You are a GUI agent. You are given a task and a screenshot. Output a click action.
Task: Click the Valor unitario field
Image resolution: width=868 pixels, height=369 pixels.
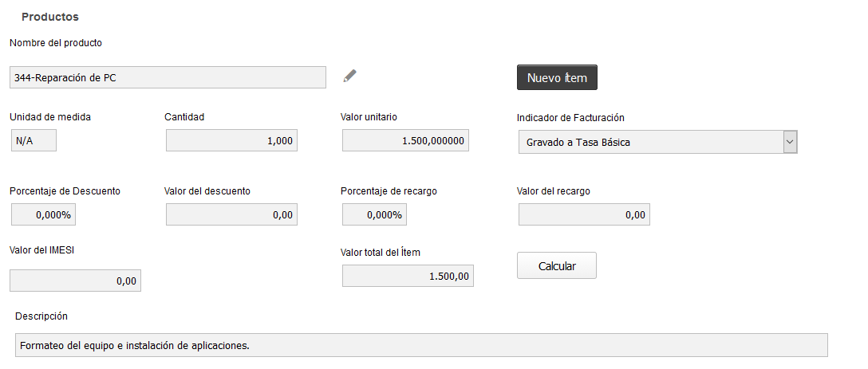(x=405, y=140)
